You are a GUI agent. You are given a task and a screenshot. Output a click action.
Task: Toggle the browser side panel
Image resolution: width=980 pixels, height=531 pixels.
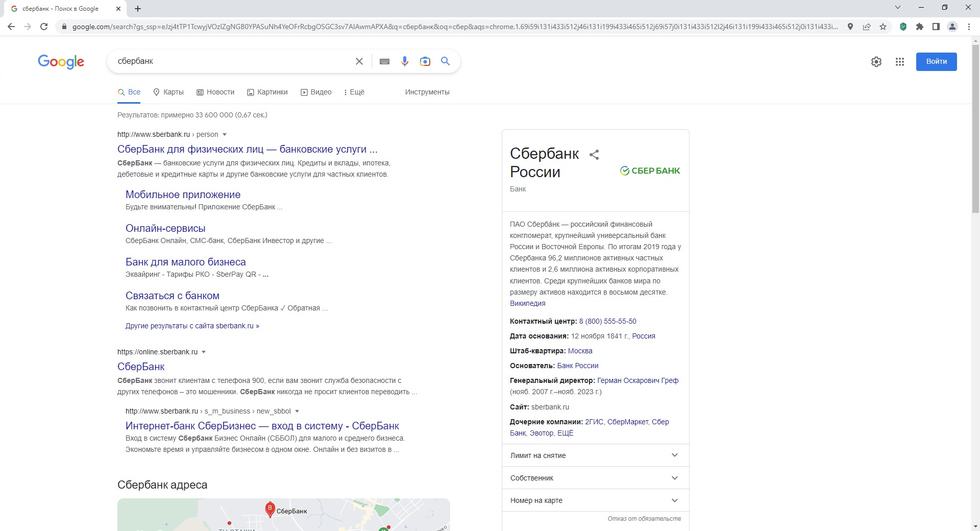[x=936, y=27]
